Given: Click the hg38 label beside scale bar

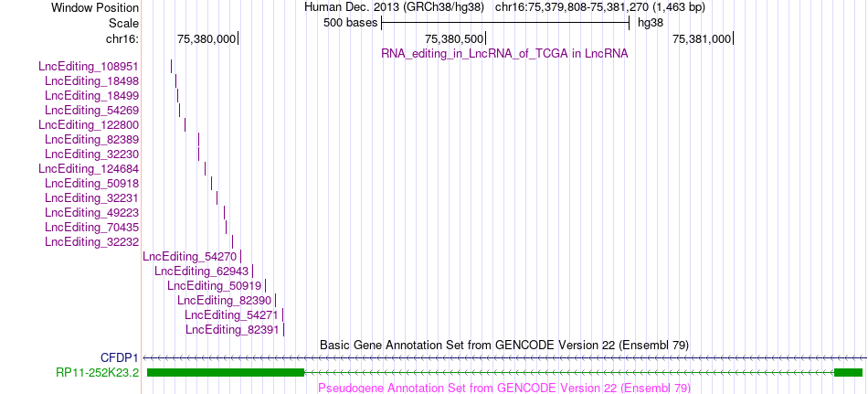Looking at the screenshot, I should 651,23.
